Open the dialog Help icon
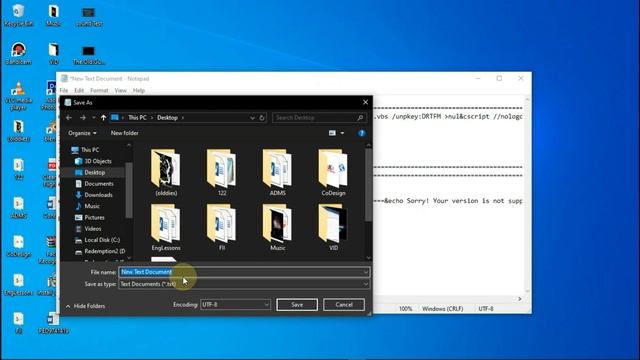The image size is (640, 360). 361,133
